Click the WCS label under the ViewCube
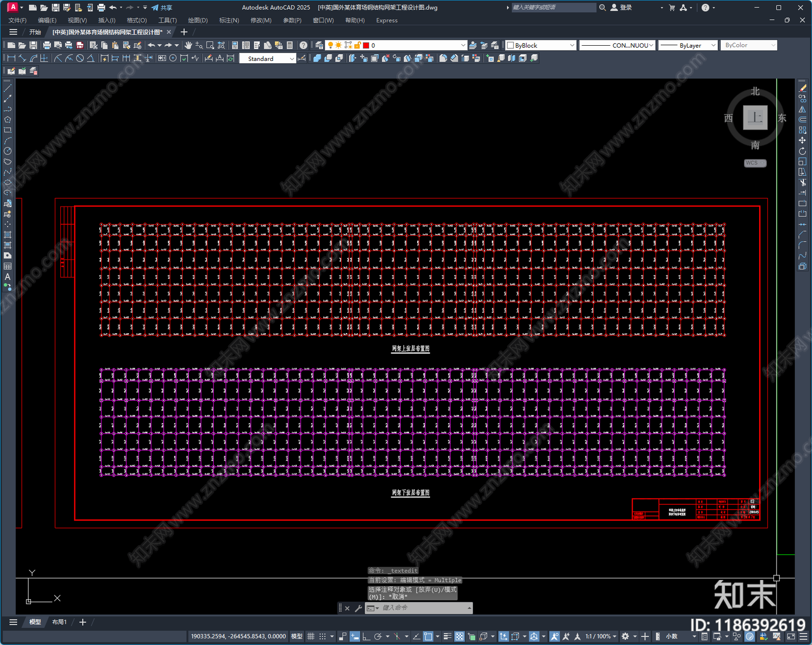The image size is (812, 645). point(755,163)
